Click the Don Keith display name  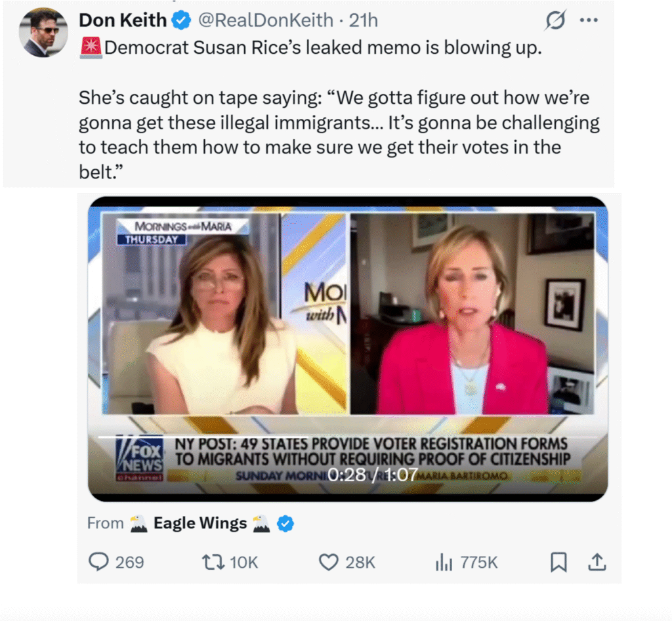[123, 20]
